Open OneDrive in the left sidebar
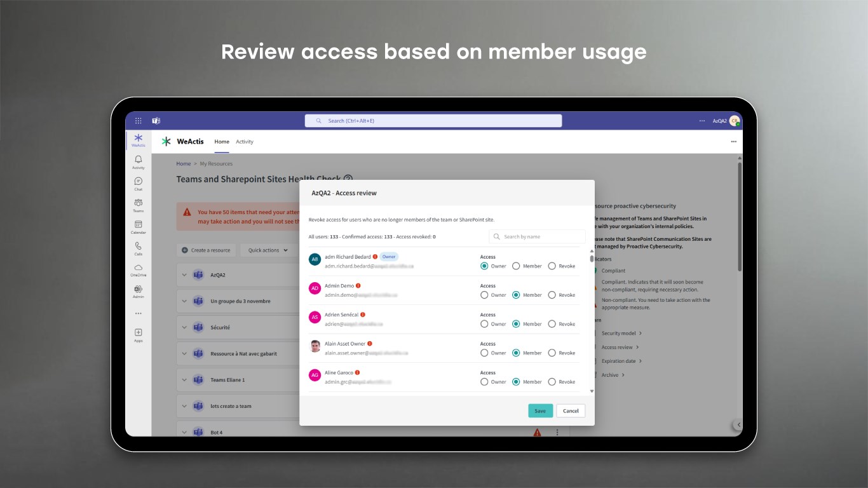868x488 pixels. point(138,270)
